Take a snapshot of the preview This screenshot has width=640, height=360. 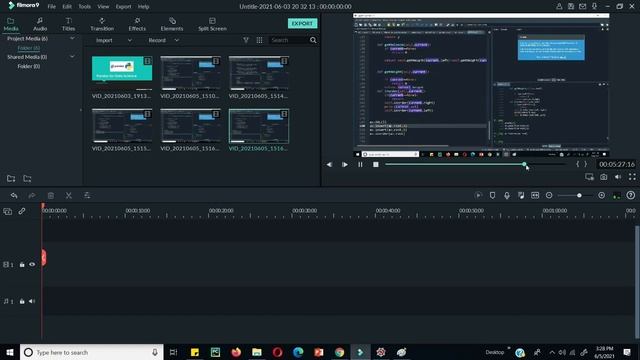click(x=604, y=177)
